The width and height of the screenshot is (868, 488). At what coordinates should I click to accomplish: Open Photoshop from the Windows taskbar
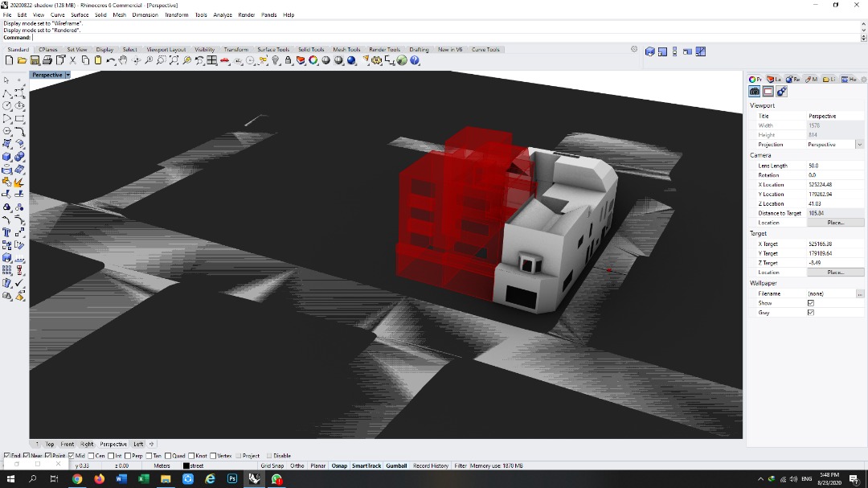(232, 478)
